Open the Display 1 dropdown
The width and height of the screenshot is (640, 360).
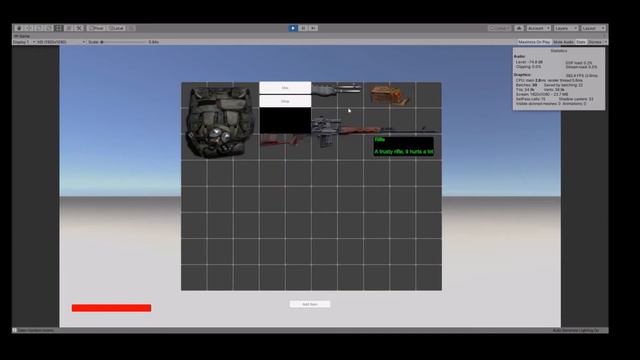pyautogui.click(x=24, y=42)
